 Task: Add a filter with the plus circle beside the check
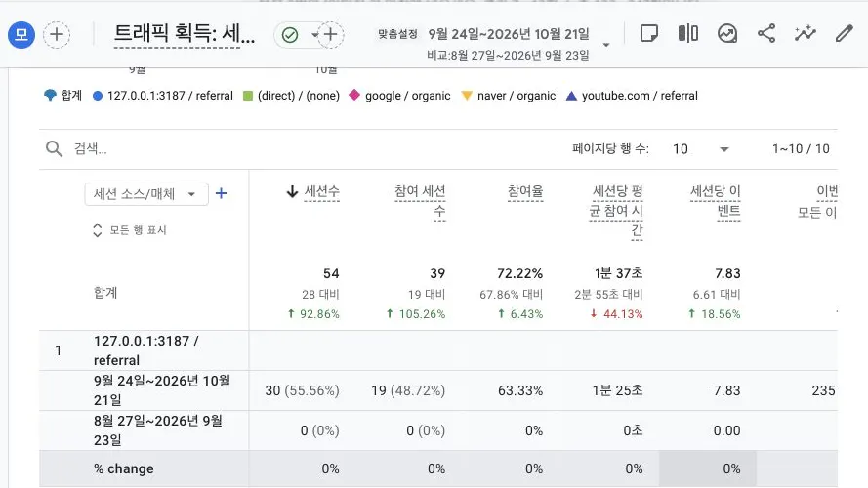tap(330, 35)
